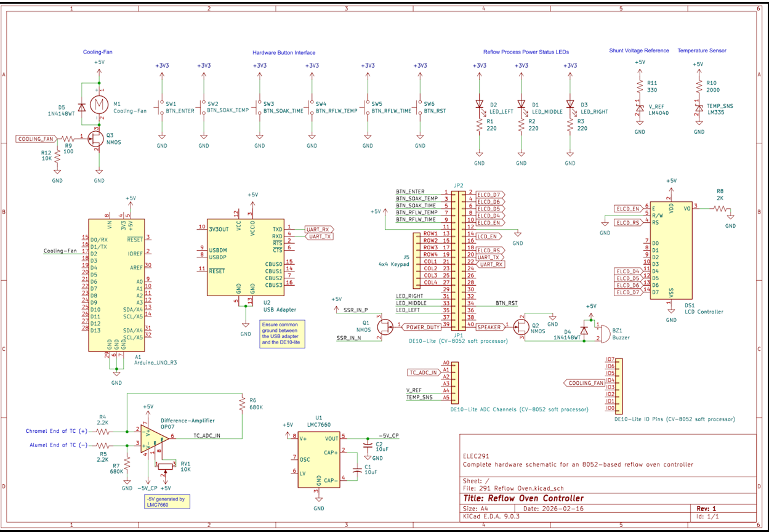This screenshot has height=532, width=769.
Task: Select 'Alumel End of TC (-)' label
Action: click(x=58, y=444)
